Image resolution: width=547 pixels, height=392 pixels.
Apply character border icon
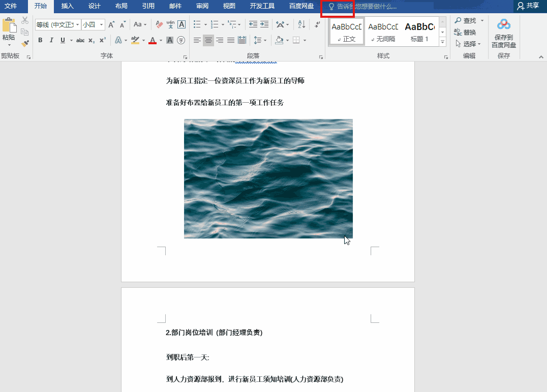pyautogui.click(x=181, y=24)
